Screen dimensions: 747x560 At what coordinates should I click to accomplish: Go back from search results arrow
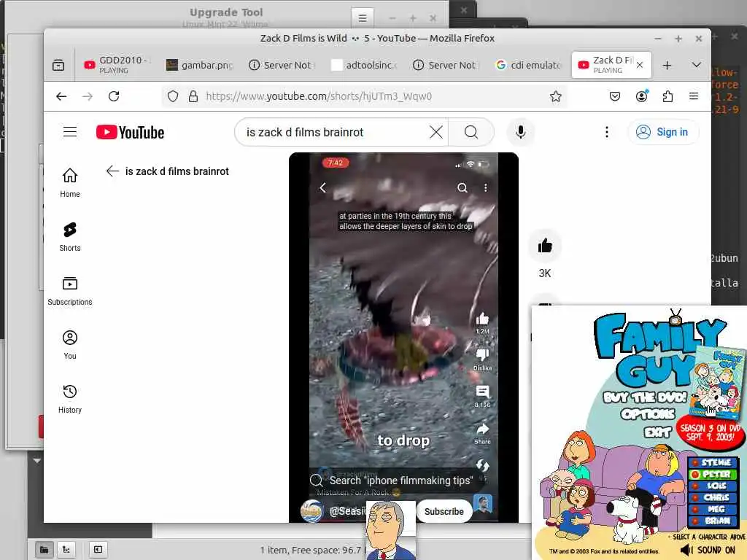click(x=112, y=171)
